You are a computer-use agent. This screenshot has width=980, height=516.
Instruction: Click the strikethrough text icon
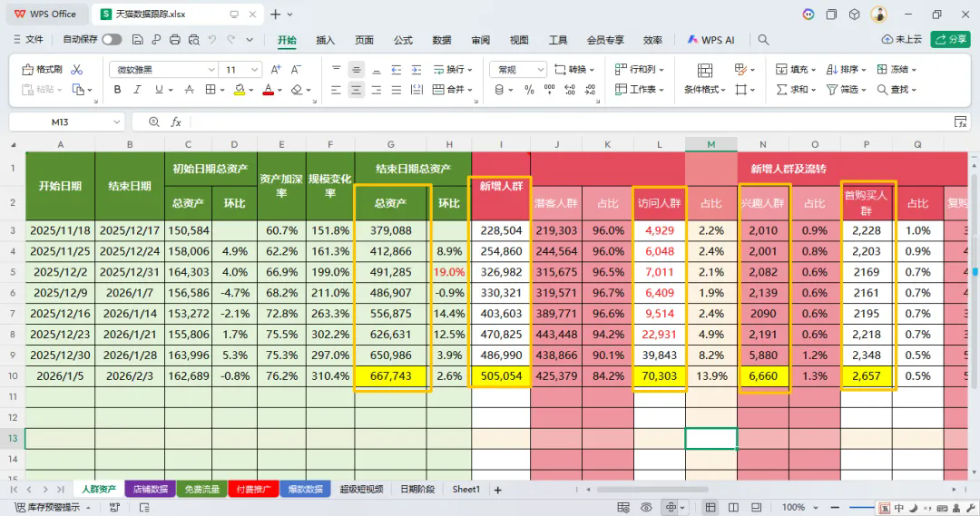pos(189,90)
